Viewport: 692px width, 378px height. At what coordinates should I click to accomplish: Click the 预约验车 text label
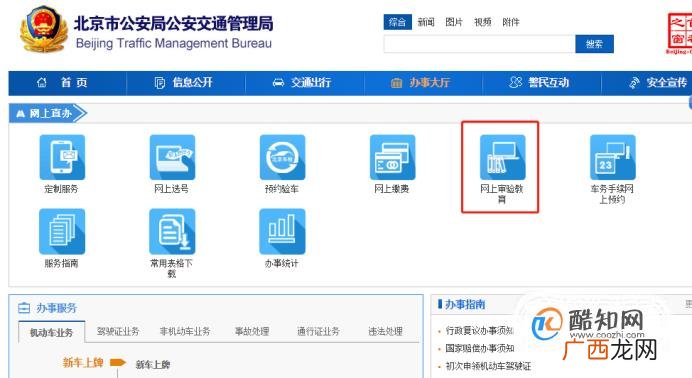282,189
